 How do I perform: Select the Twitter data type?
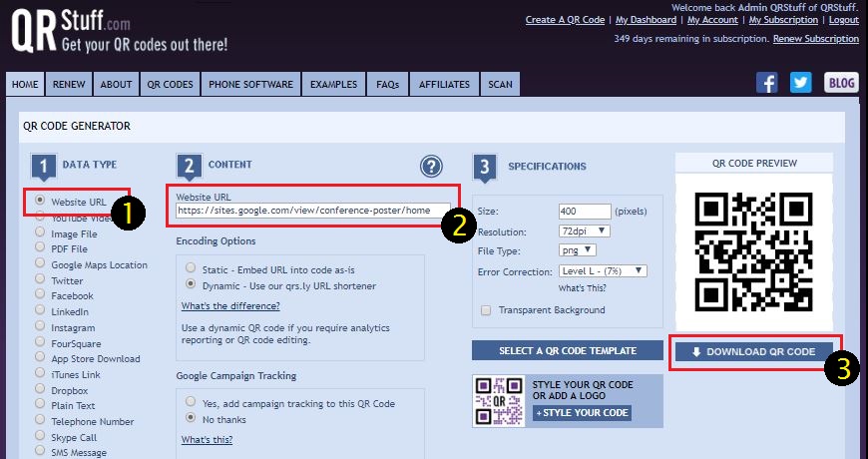pyautogui.click(x=40, y=279)
